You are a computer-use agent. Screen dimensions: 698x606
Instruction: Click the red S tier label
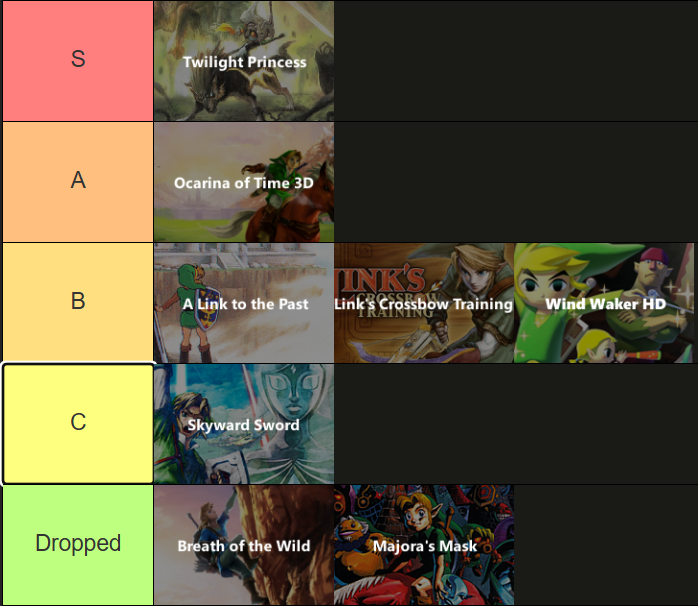point(78,60)
